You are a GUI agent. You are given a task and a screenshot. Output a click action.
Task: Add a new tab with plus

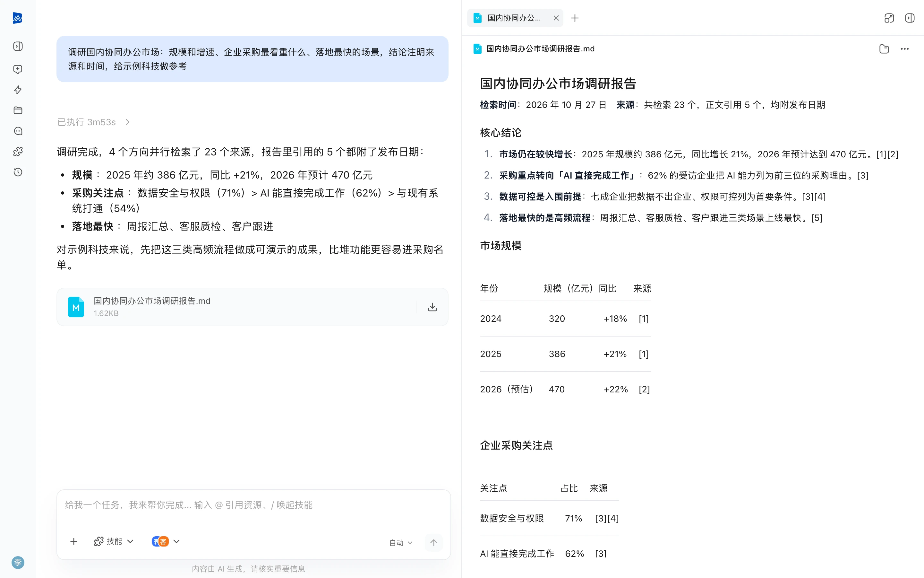(575, 18)
